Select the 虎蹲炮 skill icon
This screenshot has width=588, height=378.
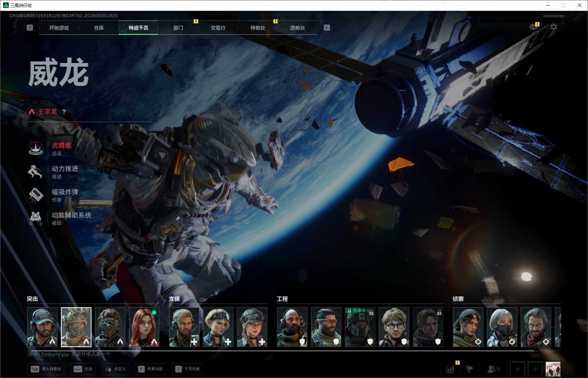(x=36, y=149)
